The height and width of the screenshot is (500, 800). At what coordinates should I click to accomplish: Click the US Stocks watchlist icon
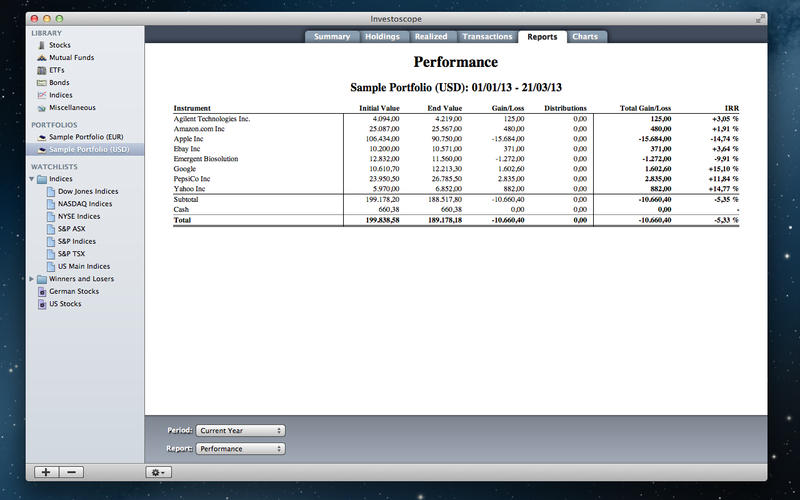(x=41, y=303)
